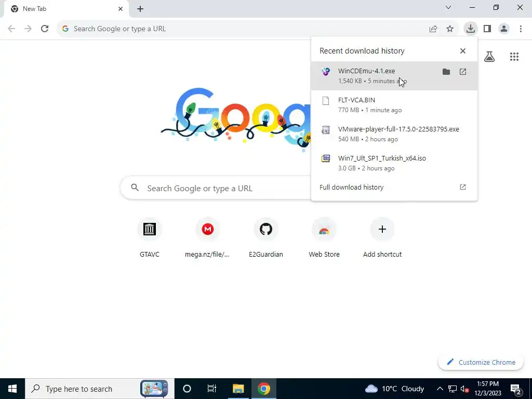The height and width of the screenshot is (399, 532).
Task: Bookmark this tab with the star icon
Action: (450, 29)
